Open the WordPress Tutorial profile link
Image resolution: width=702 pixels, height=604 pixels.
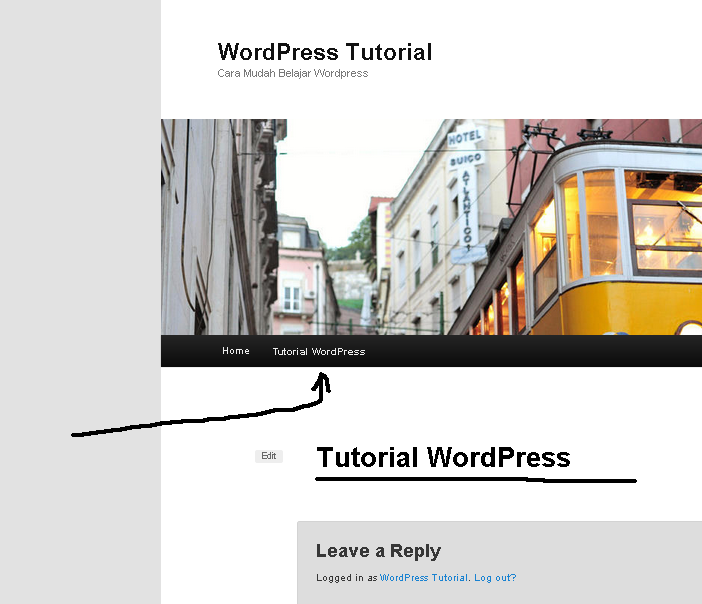pos(424,578)
